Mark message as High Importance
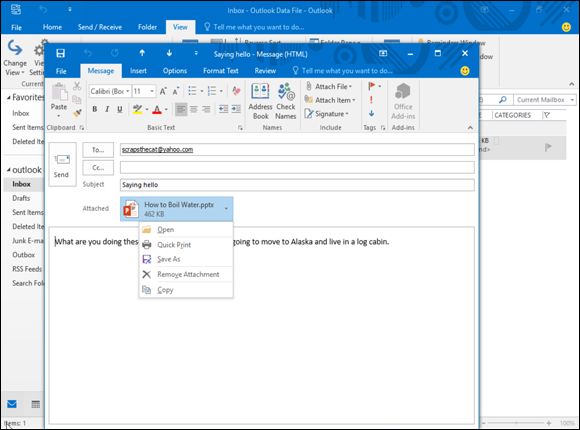580x430 pixels. tap(371, 100)
